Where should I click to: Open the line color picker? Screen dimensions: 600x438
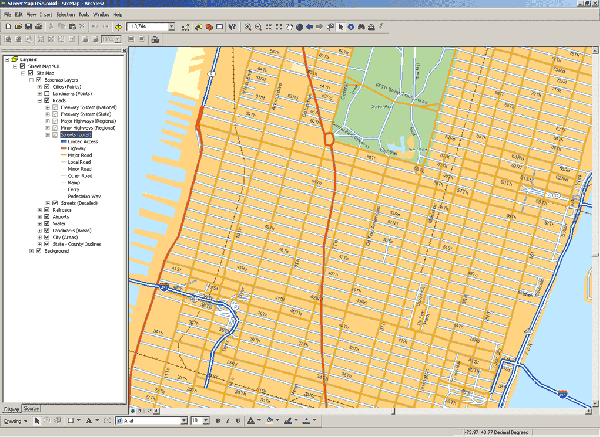point(290,421)
